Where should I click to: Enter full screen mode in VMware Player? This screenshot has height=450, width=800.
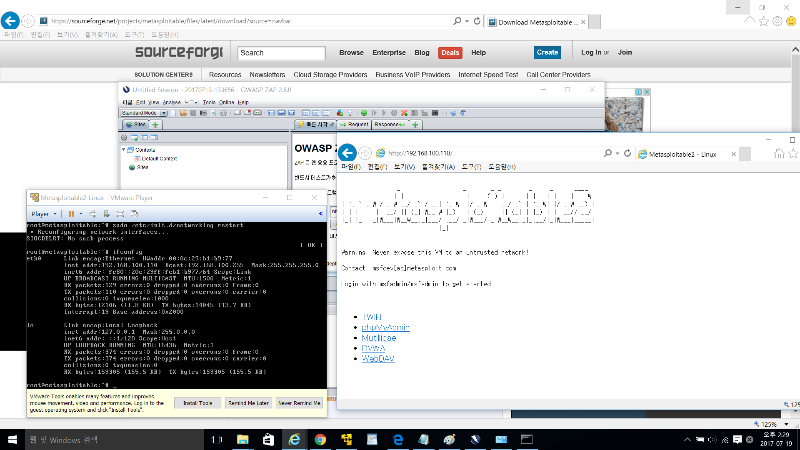120,214
